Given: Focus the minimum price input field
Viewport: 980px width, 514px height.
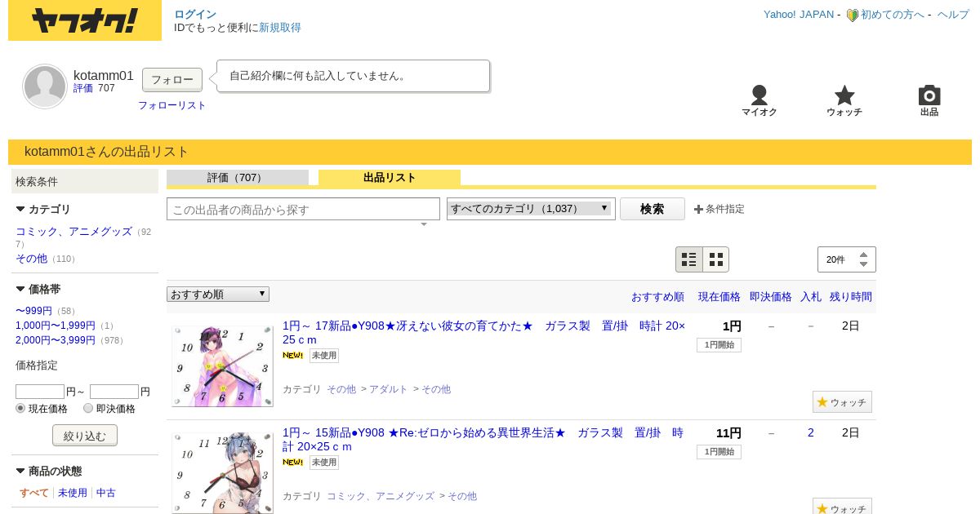Looking at the screenshot, I should [40, 392].
